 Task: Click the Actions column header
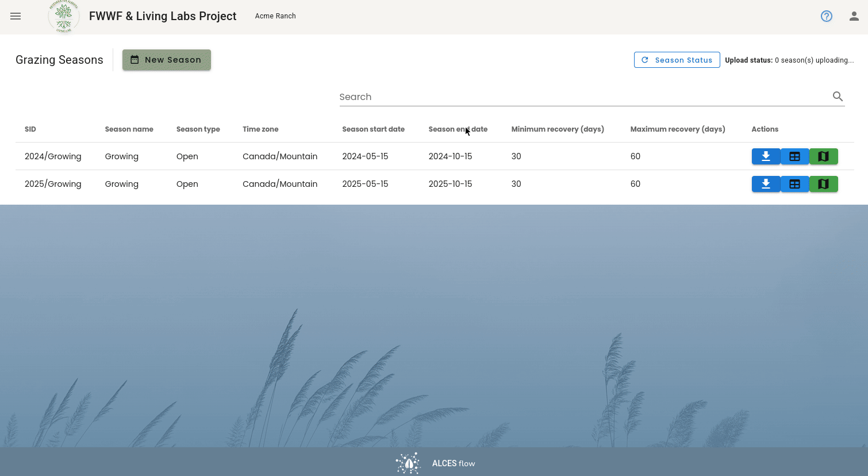(x=765, y=129)
